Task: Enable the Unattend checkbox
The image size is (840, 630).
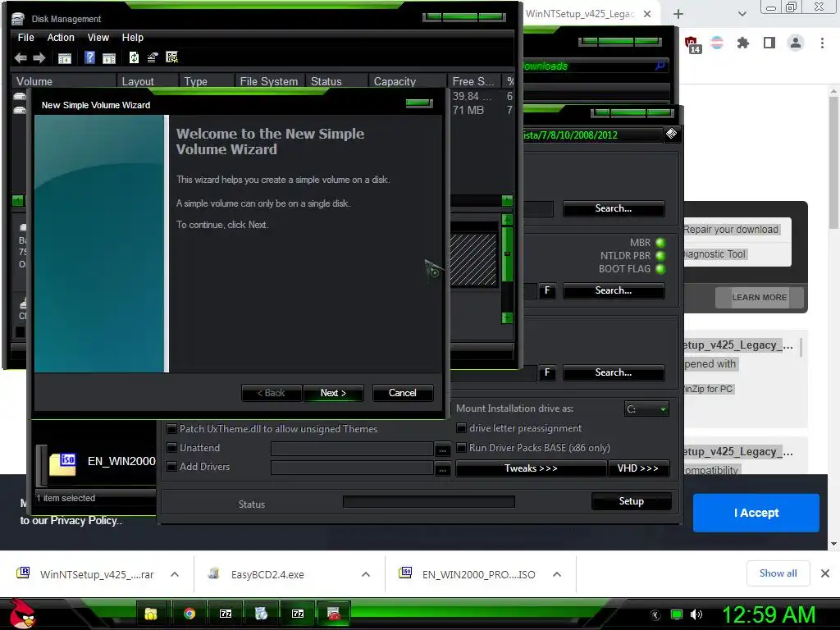Action: click(x=172, y=447)
